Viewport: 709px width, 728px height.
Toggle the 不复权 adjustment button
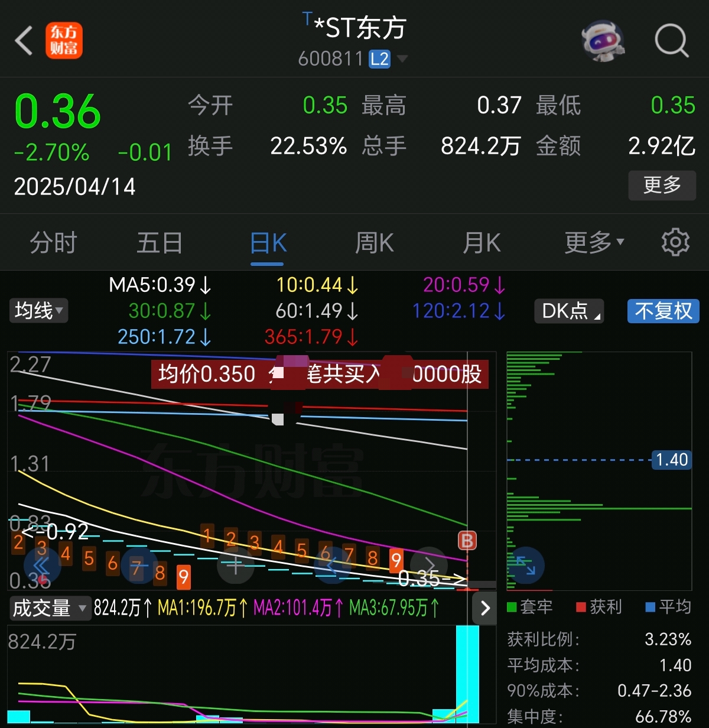(663, 311)
